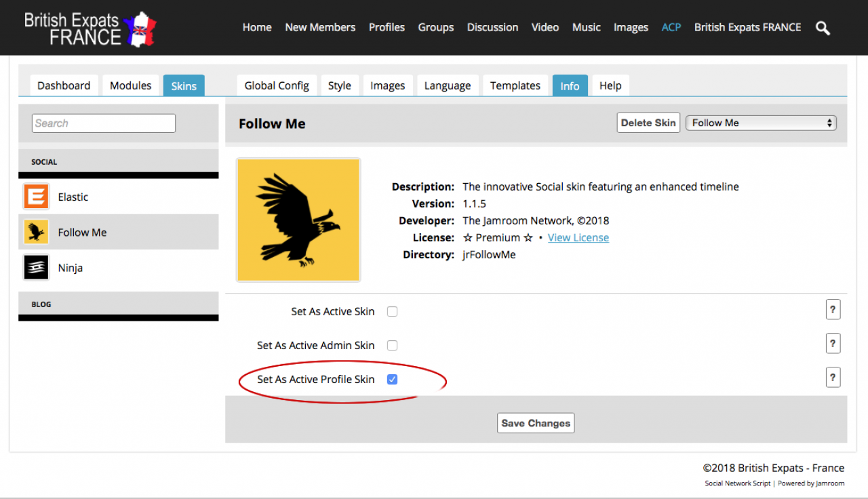Image resolution: width=868 pixels, height=499 pixels.
Task: Open Profiles in the top menu
Action: [387, 27]
